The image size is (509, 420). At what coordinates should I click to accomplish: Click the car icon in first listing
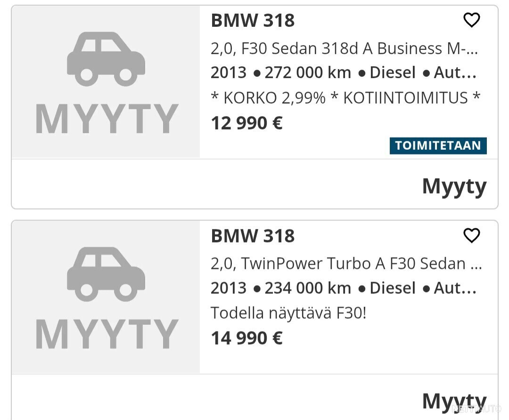(106, 59)
